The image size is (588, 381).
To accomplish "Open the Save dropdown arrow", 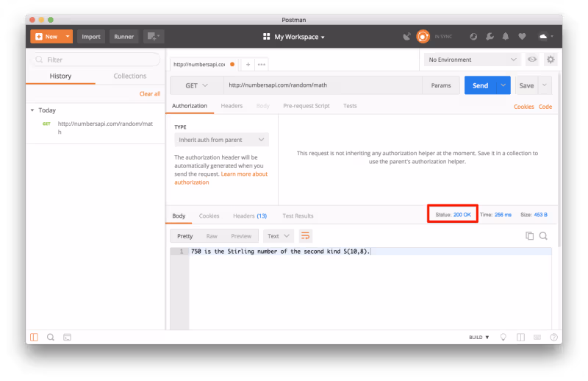I will [x=545, y=85].
